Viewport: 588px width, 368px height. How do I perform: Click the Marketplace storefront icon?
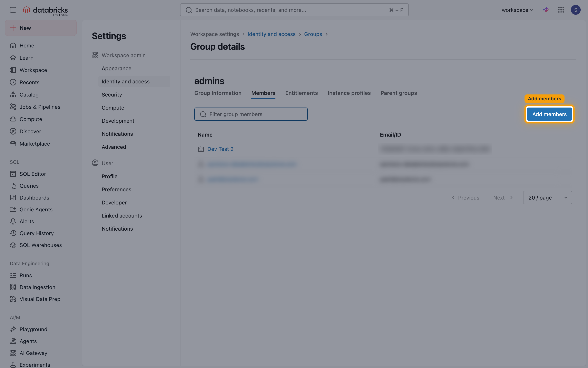(13, 144)
